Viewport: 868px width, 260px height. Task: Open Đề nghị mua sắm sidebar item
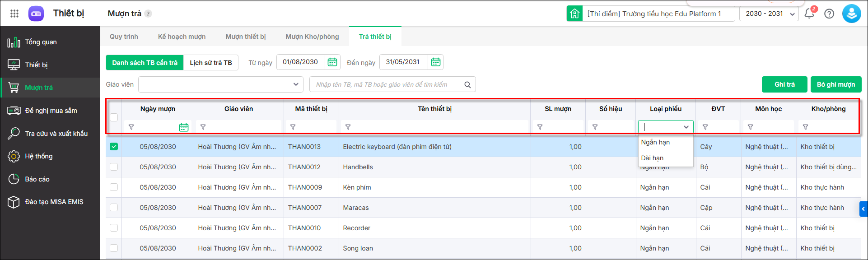point(50,111)
